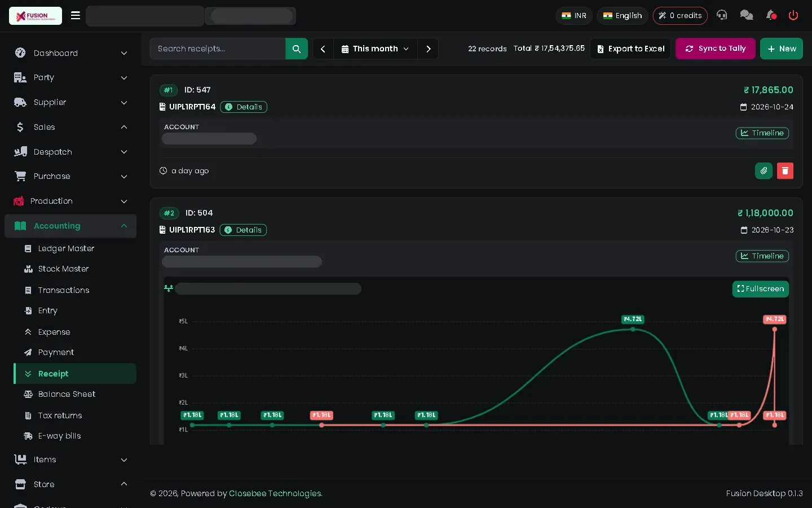Open notifications bell icon
812x508 pixels.
771,15
